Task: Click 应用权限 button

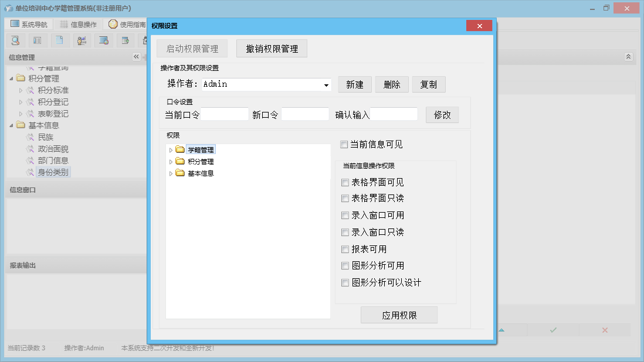Action: coord(399,315)
